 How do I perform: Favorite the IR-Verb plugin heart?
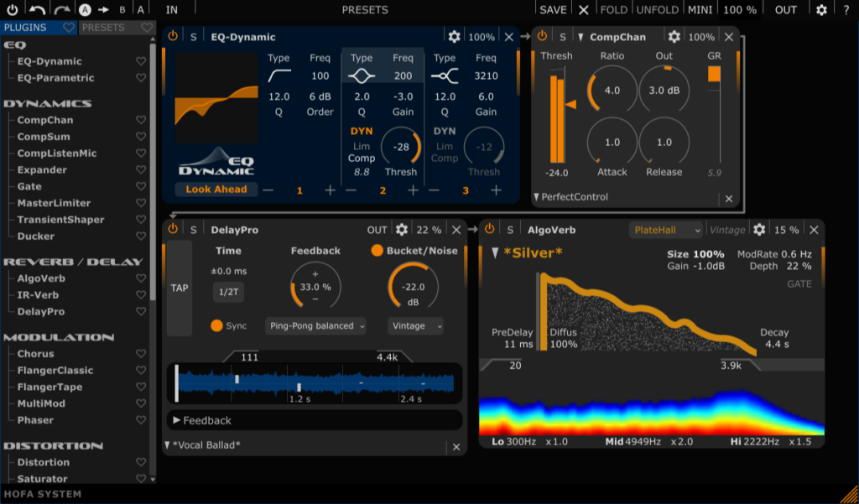coord(141,294)
